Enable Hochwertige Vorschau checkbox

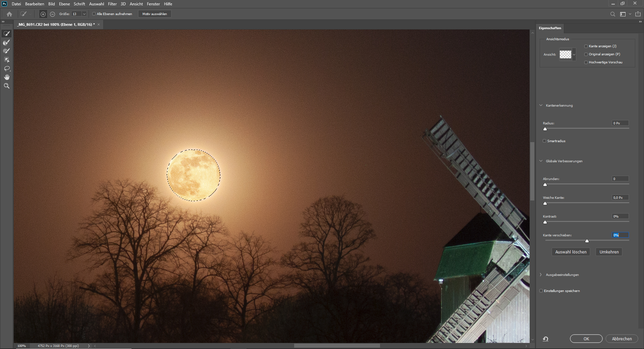[586, 62]
